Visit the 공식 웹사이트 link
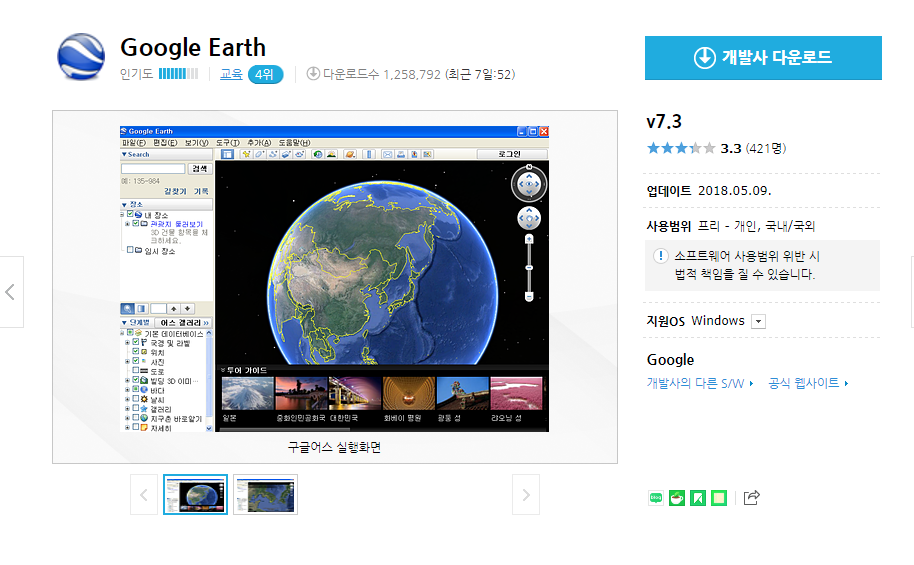This screenshot has width=914, height=565. click(x=808, y=383)
